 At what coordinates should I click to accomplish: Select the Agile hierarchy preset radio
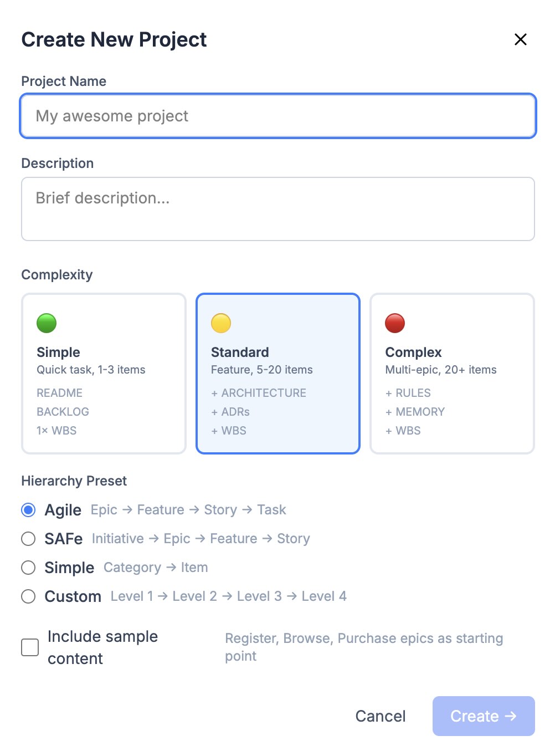[28, 510]
